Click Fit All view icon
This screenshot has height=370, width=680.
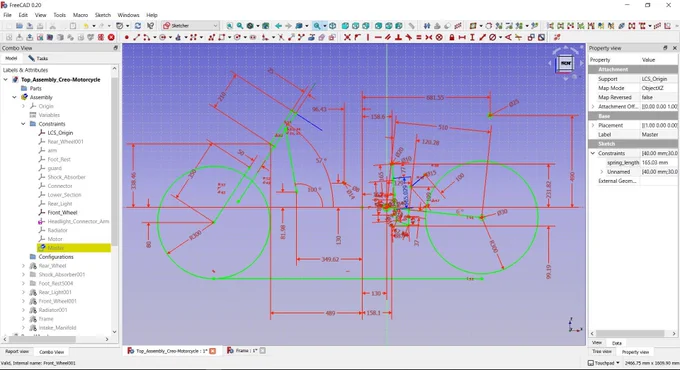[229, 26]
